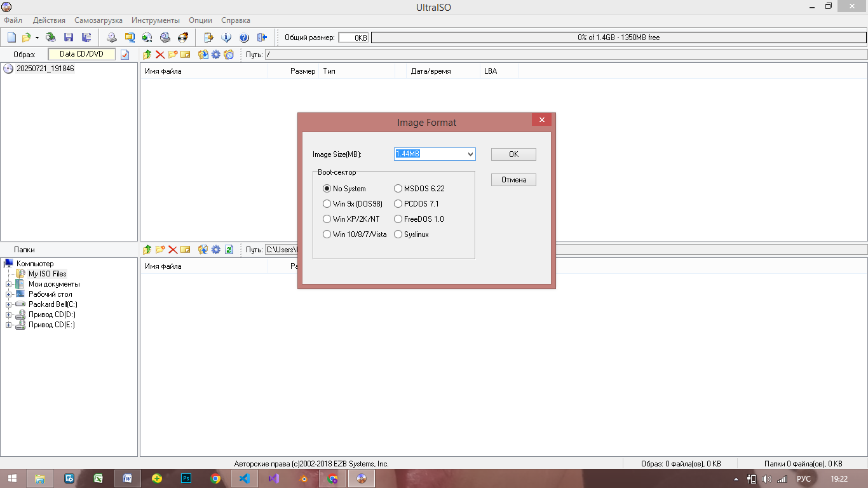Viewport: 868px width, 488px height.
Task: Click the Exit door icon in the toolbar
Action: point(261,37)
